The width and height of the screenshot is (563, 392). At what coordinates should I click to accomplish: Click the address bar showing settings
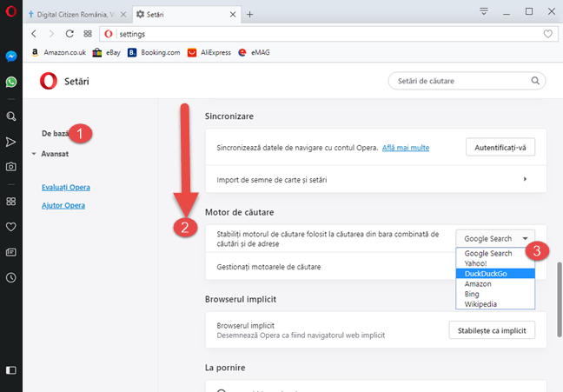[328, 34]
